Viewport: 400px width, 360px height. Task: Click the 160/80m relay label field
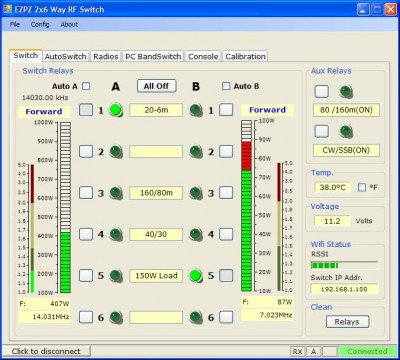pos(156,193)
